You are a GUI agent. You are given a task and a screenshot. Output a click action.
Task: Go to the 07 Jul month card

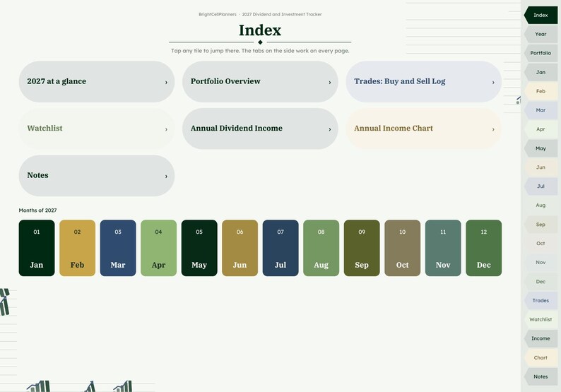pyautogui.click(x=280, y=248)
